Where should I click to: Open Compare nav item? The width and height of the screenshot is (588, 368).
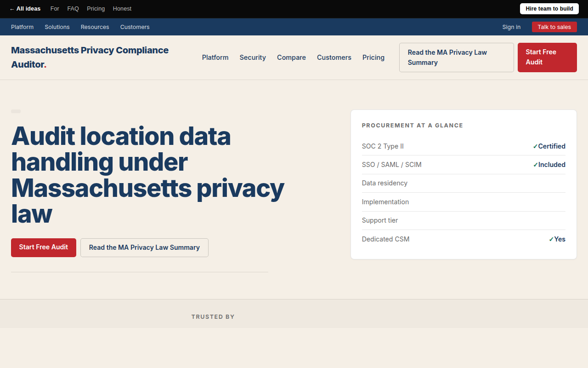point(291,57)
